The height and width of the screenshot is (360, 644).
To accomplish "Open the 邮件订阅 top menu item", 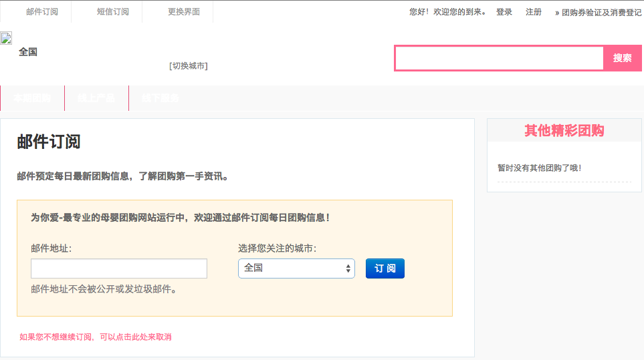I will click(x=42, y=12).
